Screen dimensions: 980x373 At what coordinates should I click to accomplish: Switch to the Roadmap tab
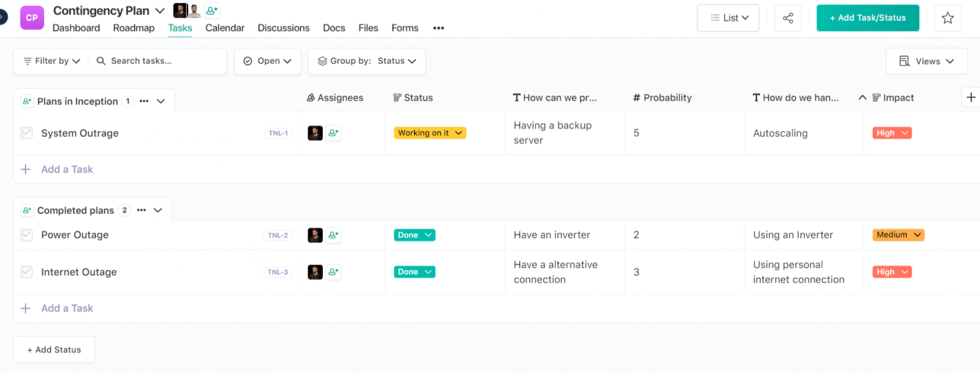coord(133,28)
